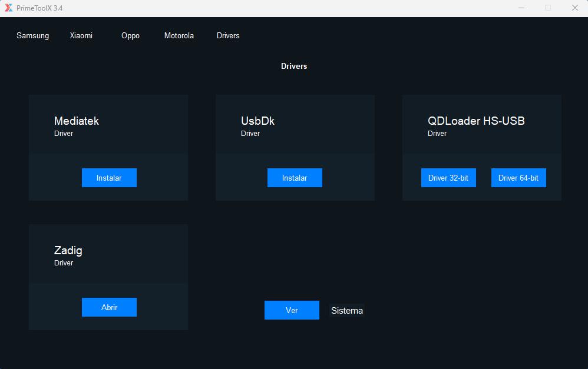This screenshot has width=588, height=369.
Task: Open Zadig with the Abrir button
Action: coord(109,307)
